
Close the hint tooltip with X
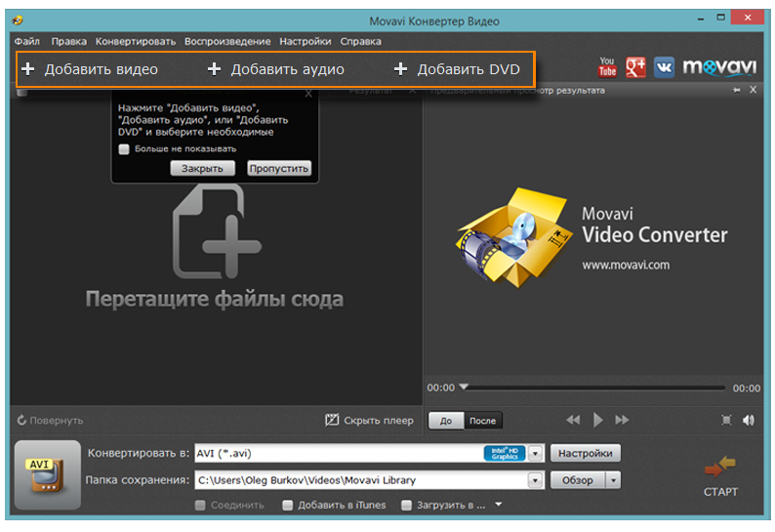coord(308,94)
